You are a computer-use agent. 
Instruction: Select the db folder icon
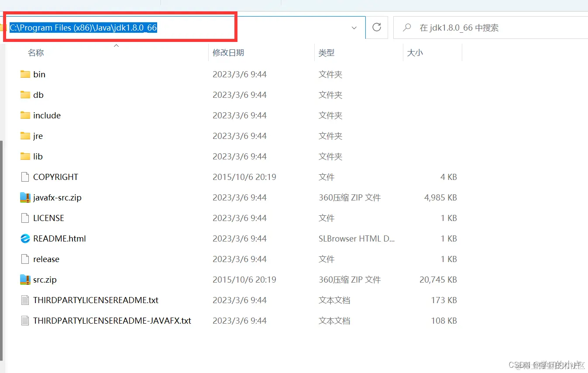pos(25,95)
